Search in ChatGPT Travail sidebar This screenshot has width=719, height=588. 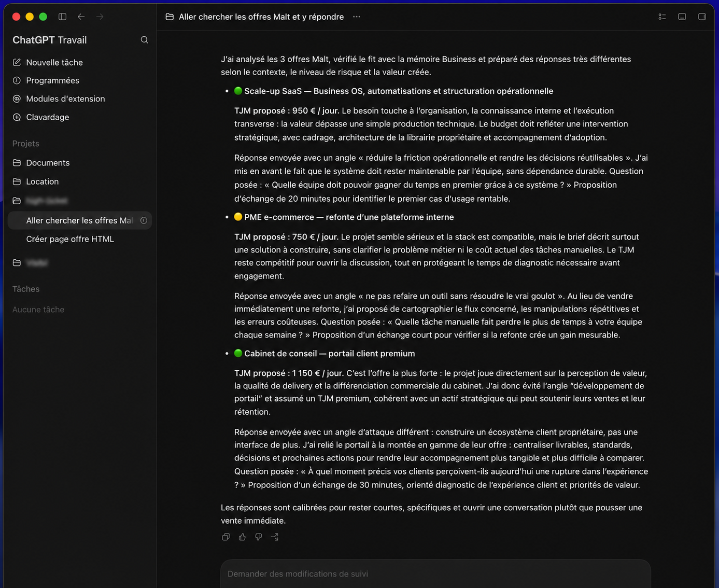(145, 40)
